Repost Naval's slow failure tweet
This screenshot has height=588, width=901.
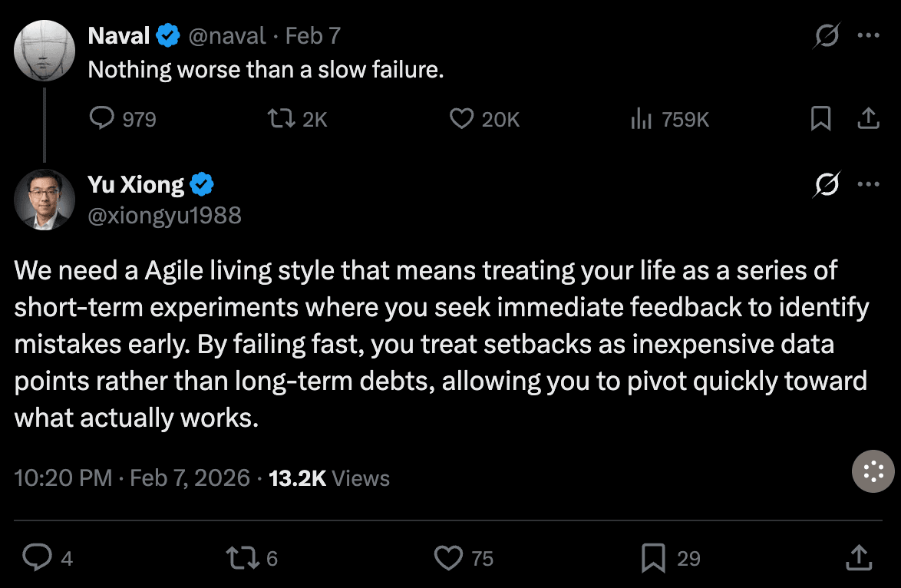(x=278, y=119)
